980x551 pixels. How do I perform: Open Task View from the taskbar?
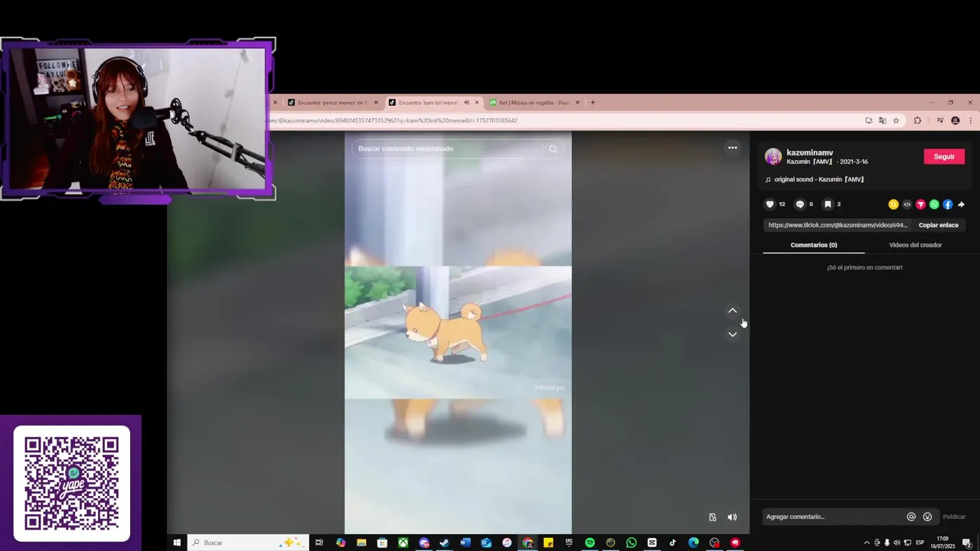pyautogui.click(x=319, y=543)
